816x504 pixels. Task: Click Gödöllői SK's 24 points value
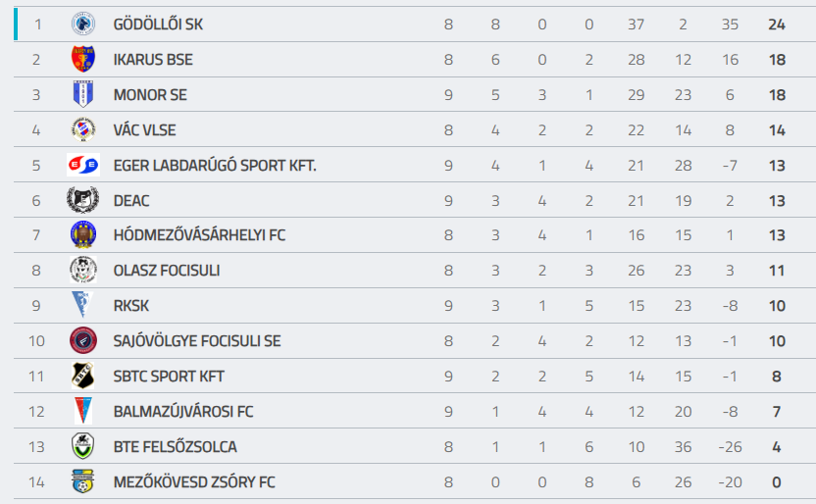point(777,25)
